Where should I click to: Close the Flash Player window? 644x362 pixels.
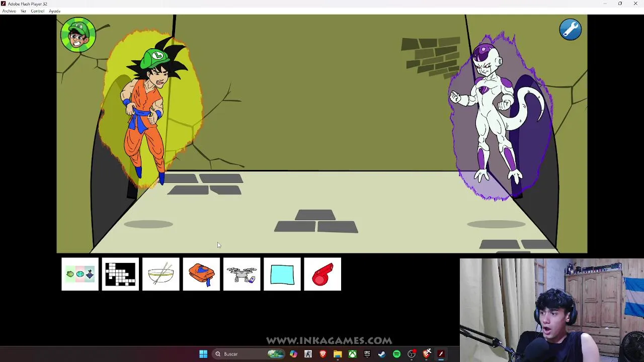point(635,4)
